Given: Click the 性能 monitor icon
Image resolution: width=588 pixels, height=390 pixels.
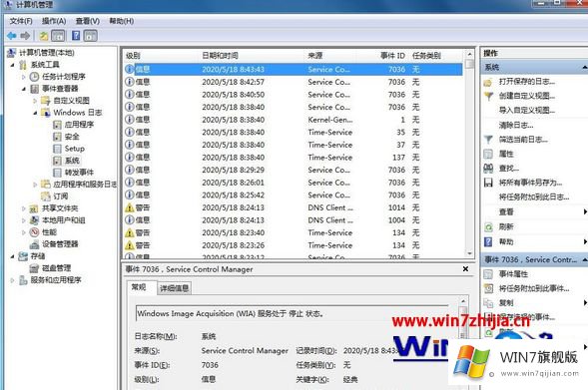Looking at the screenshot, I should pos(35,232).
